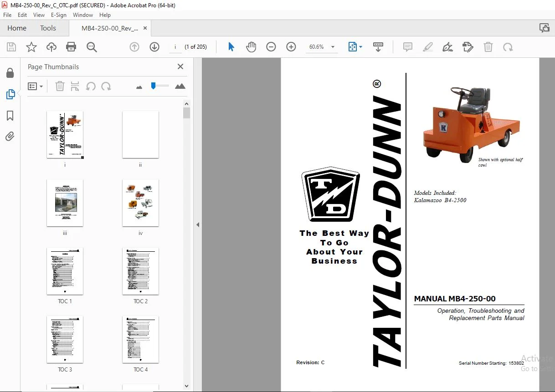The image size is (555, 392).
Task: Open the Edit menu
Action: [22, 15]
